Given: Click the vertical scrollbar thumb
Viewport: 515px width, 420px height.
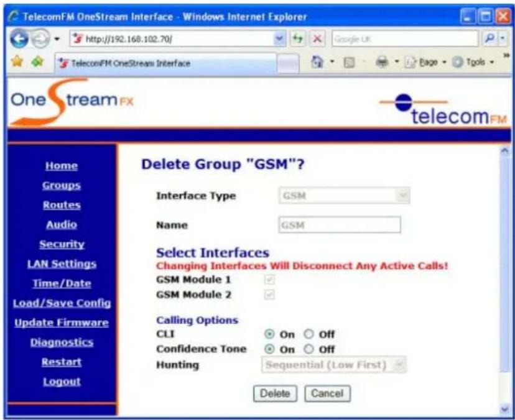Looking at the screenshot, I should [505, 265].
